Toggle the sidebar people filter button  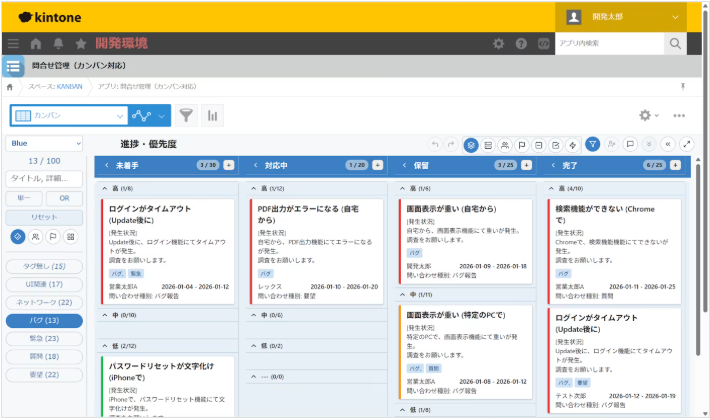[x=35, y=237]
